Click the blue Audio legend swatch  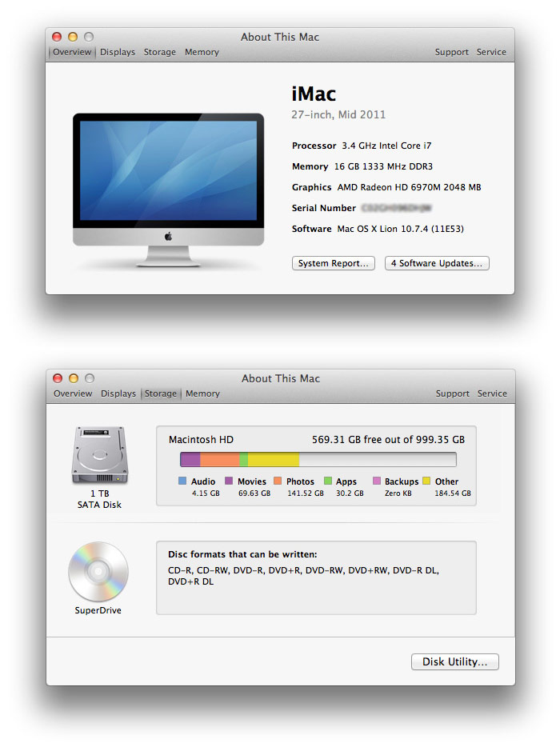[182, 481]
